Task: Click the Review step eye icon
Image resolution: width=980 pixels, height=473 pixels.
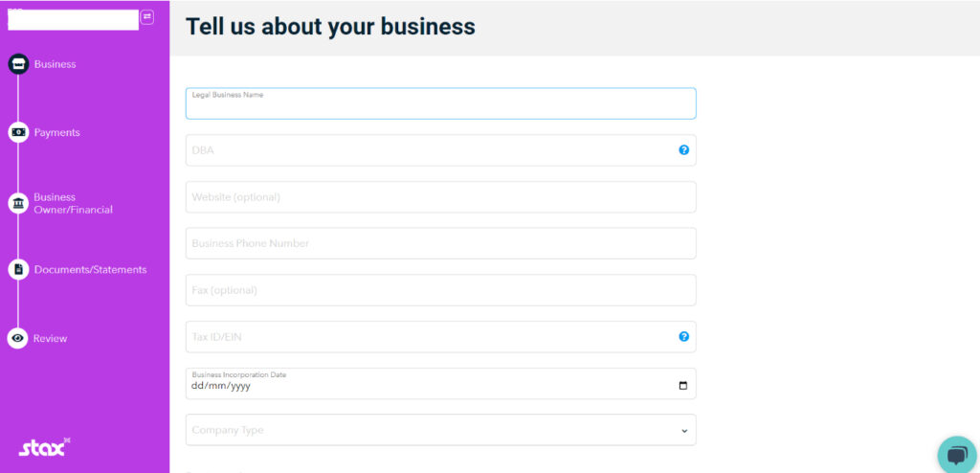Action: click(18, 338)
